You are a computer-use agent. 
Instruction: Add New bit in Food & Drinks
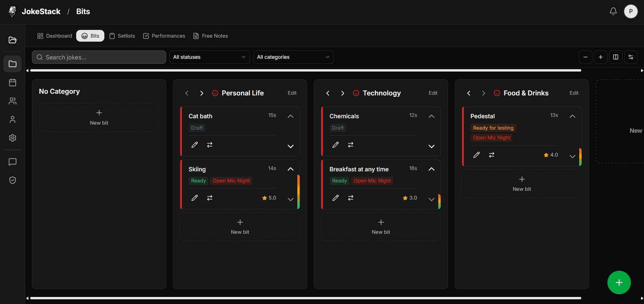coord(522,184)
